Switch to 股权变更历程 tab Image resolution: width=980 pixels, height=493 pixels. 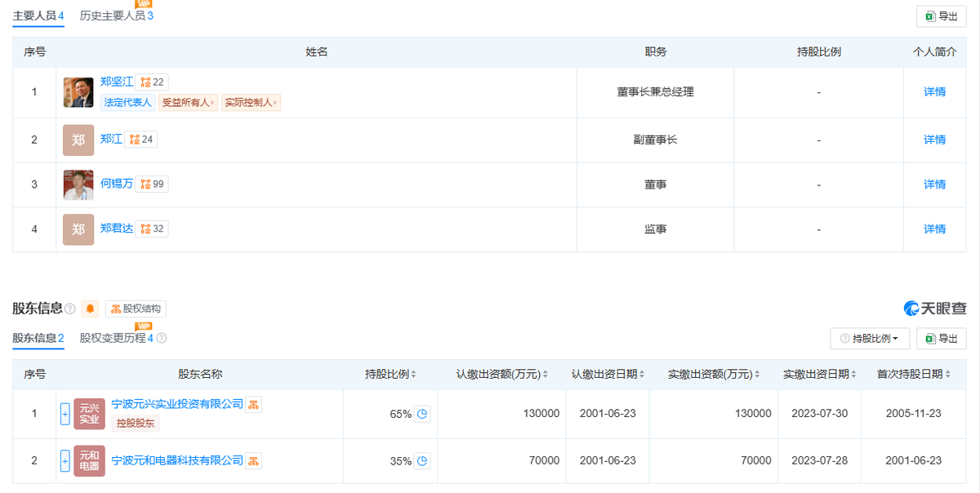click(x=116, y=338)
